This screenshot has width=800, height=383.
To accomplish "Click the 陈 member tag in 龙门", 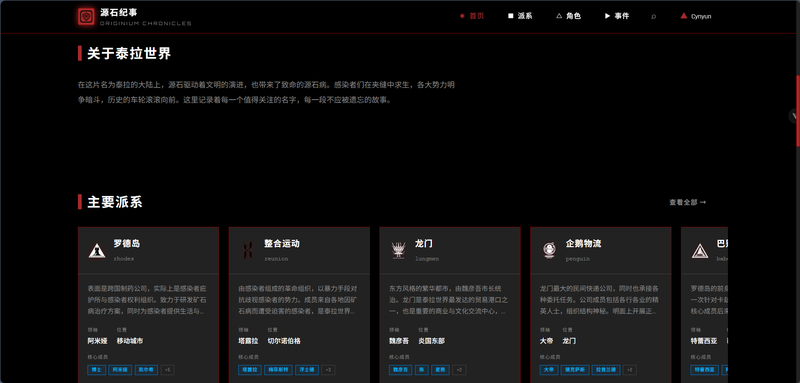I will click(421, 370).
